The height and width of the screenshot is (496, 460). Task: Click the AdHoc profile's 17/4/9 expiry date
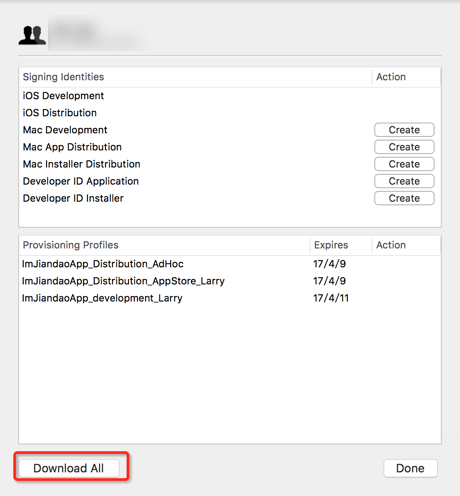[329, 264]
